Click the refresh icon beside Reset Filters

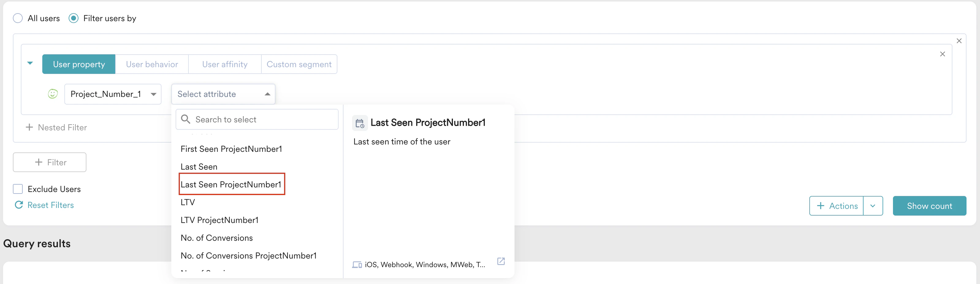[x=18, y=205]
